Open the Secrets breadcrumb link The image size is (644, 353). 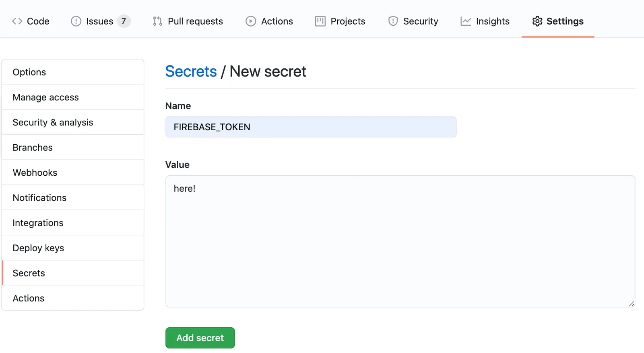(191, 71)
